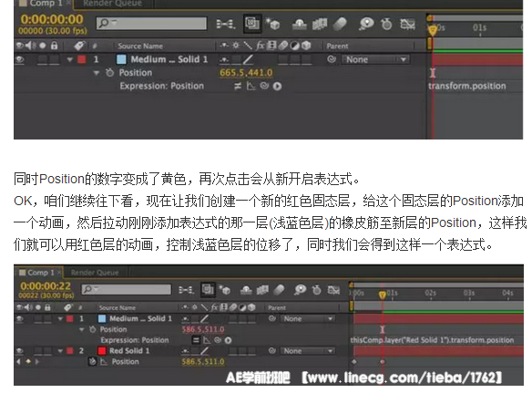Toggle Live Update icon in the 0:00:00:22 timeline
The height and width of the screenshot is (393, 532).
pos(208,289)
